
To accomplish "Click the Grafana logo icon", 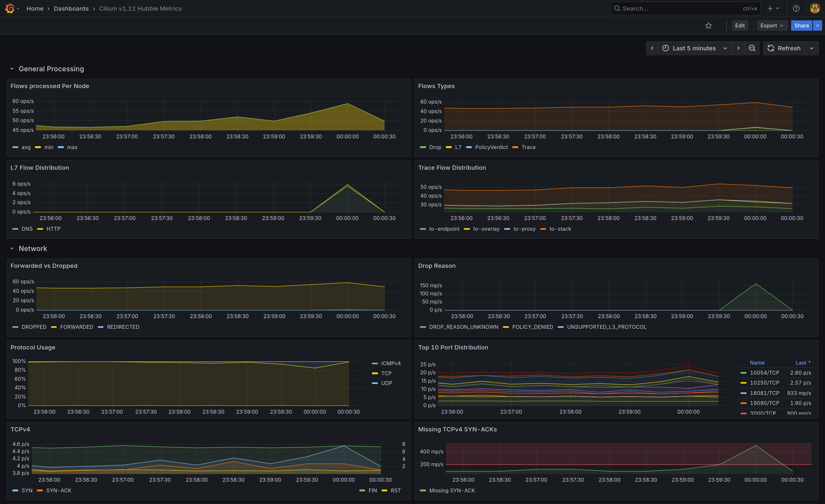I will tap(10, 8).
